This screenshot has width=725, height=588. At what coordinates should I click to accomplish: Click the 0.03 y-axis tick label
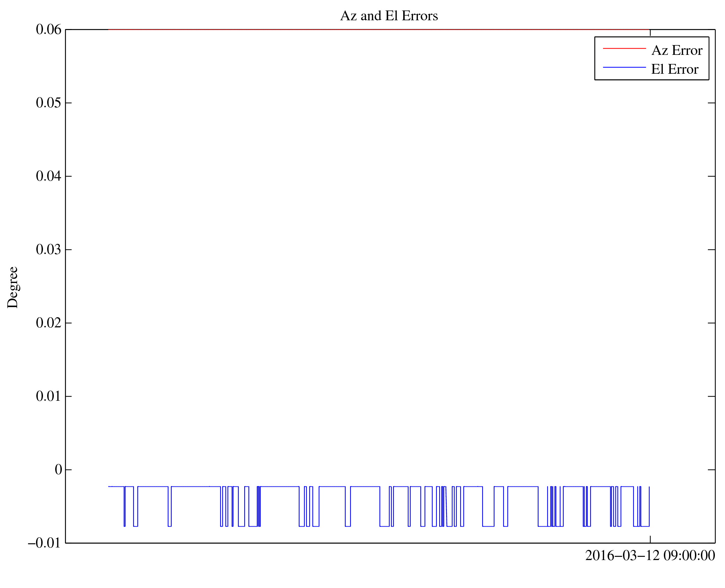(x=48, y=249)
